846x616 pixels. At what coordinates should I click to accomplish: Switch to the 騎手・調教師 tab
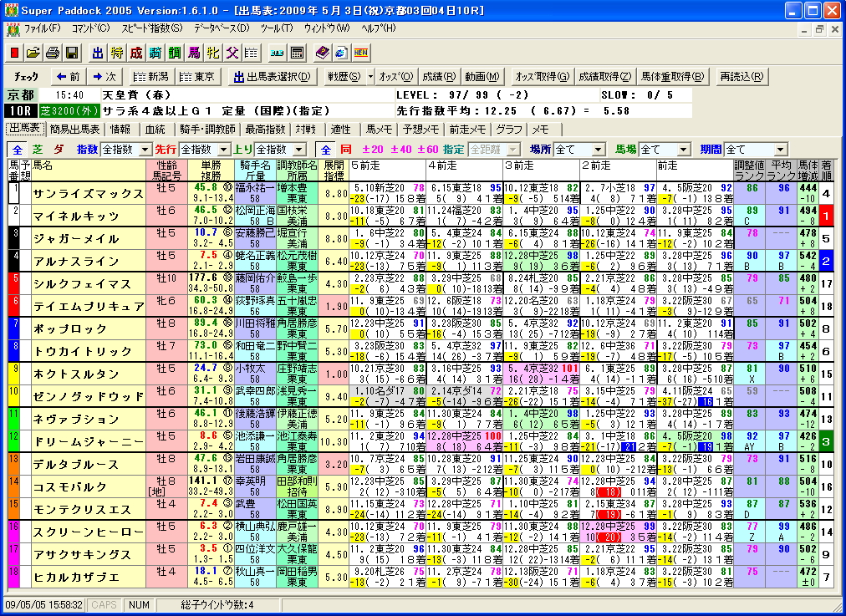[x=207, y=130]
